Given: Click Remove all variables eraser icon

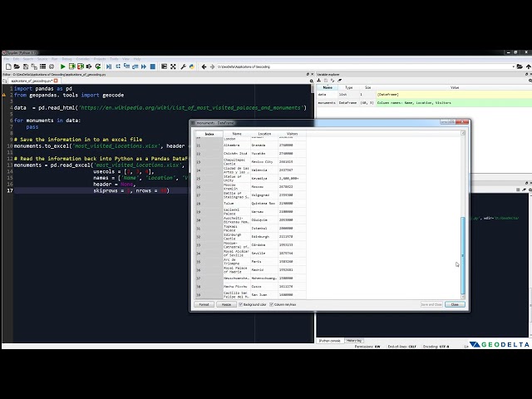Looking at the screenshot, I should click(x=340, y=81).
